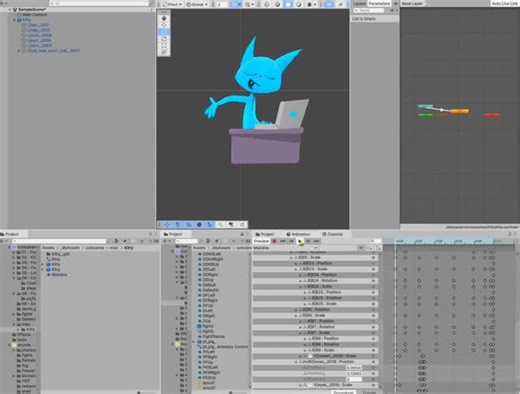Screen dimensions: 520x394
Task: Click the Base Layer breadcrumb in Animator
Action: (x=412, y=3)
